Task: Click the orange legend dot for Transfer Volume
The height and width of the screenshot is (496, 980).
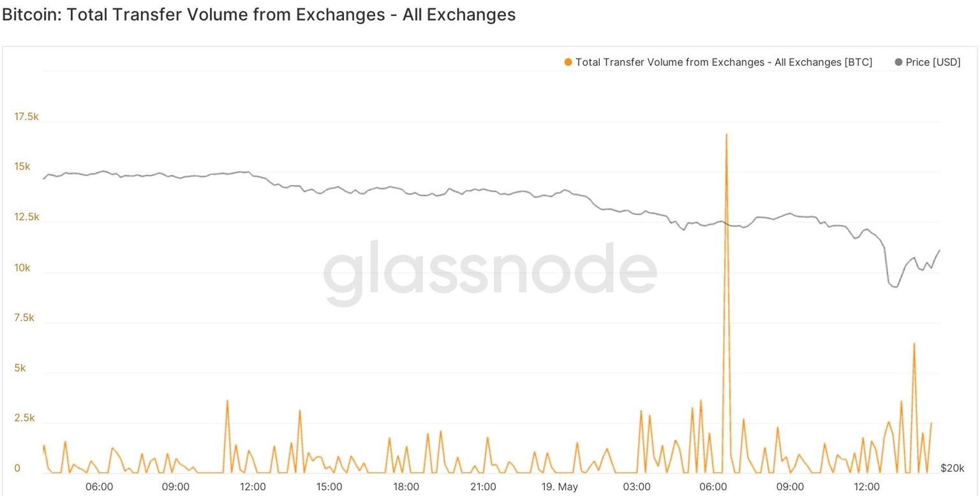Action: pyautogui.click(x=568, y=63)
